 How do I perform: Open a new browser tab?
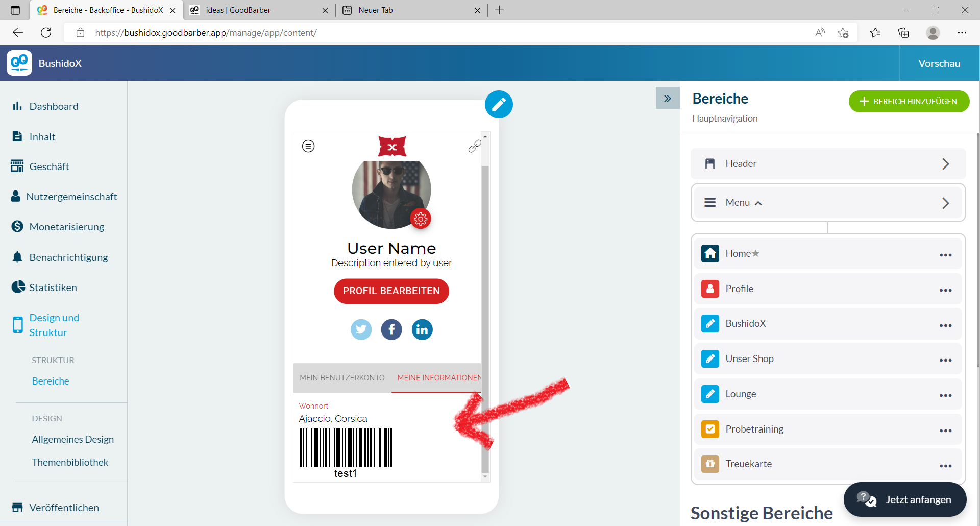[x=499, y=10]
